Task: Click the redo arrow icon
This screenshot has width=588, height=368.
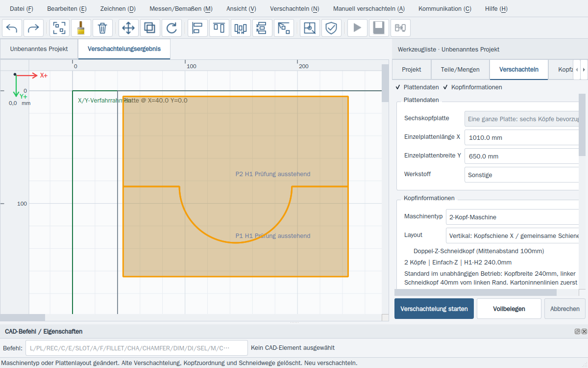Action: click(x=33, y=28)
